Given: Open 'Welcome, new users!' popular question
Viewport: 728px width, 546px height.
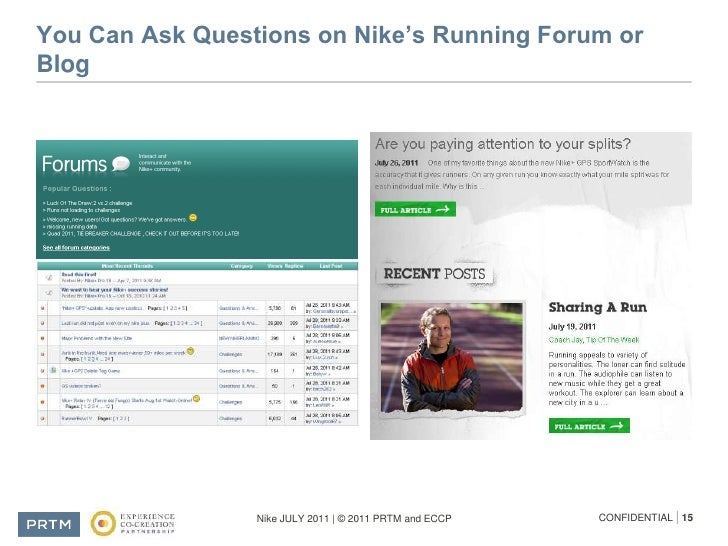Looking at the screenshot, I should [115, 219].
